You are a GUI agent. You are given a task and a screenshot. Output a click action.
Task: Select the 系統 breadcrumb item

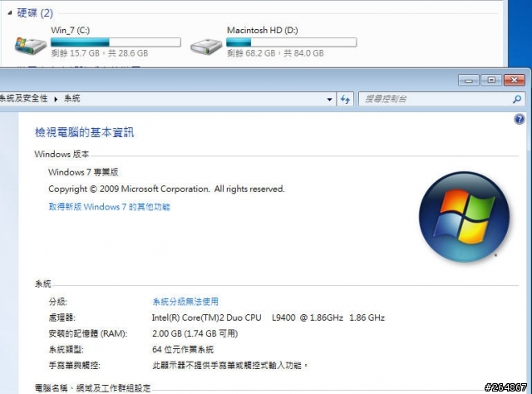pos(72,98)
